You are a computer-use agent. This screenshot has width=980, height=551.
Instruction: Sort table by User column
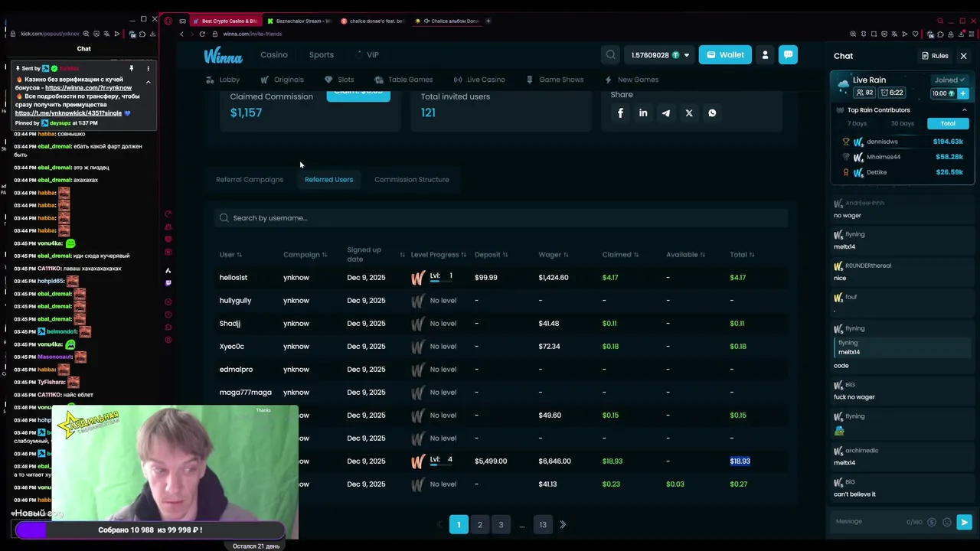point(230,255)
